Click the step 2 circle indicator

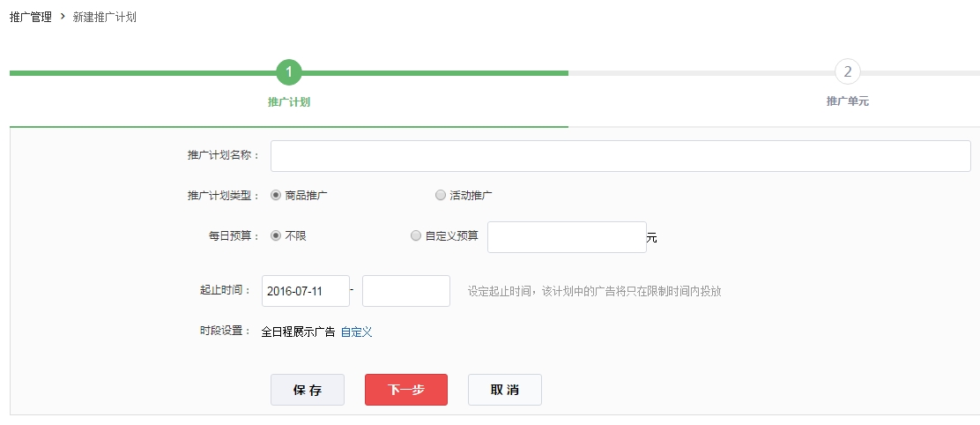(x=847, y=72)
